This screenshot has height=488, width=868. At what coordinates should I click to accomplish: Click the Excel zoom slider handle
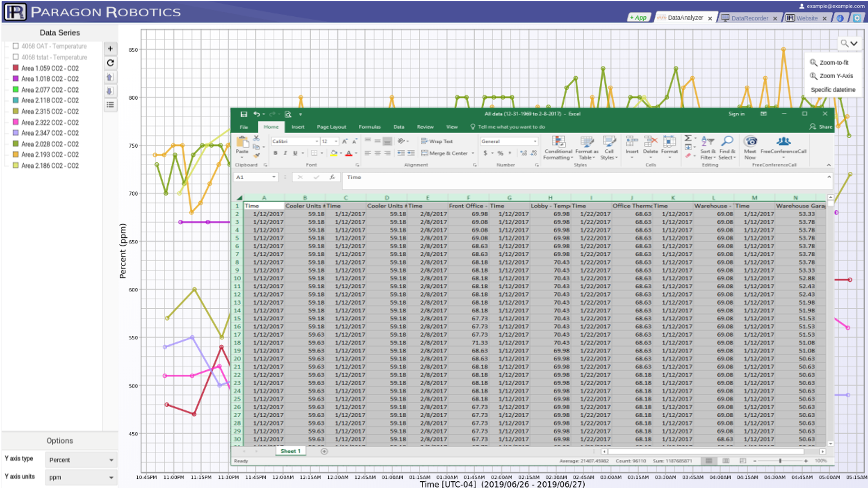tap(780, 461)
